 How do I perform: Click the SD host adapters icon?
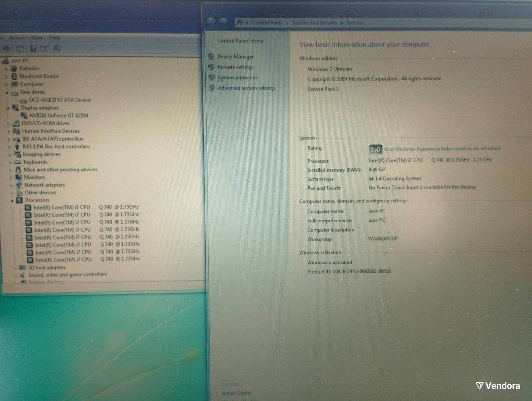click(x=23, y=268)
